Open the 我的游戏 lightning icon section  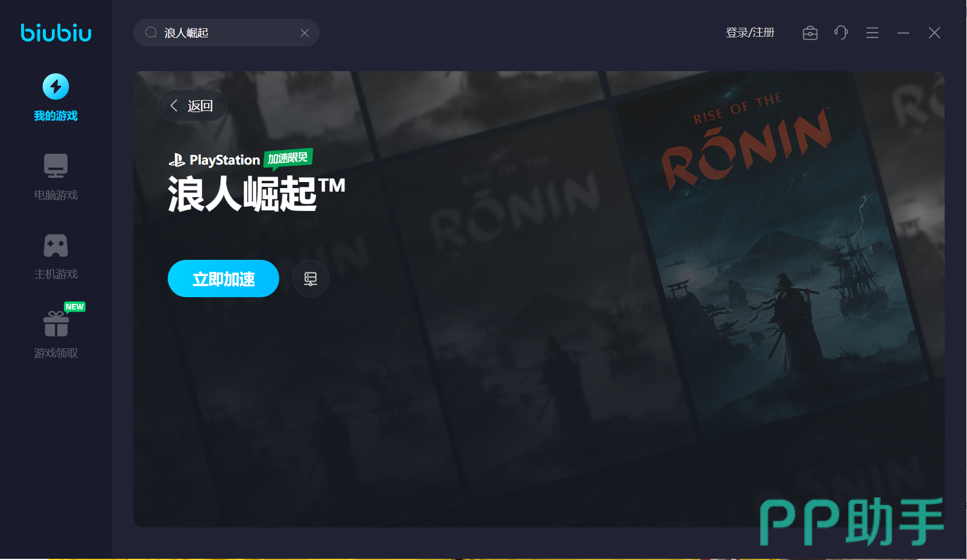pos(55,87)
